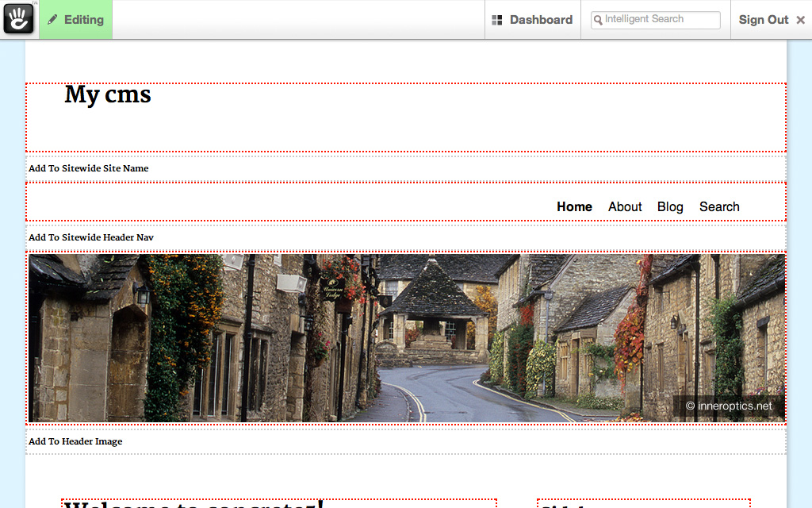
Task: Click the X icon next to Sign Out
Action: (800, 20)
